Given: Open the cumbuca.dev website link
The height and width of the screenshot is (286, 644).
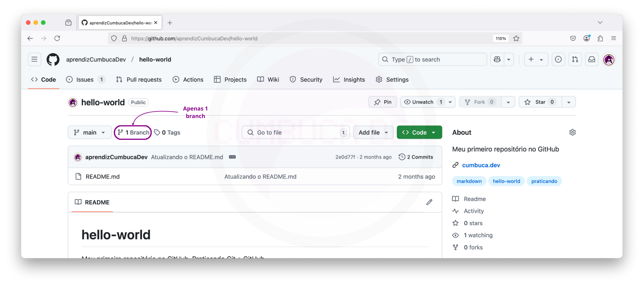Looking at the screenshot, I should coord(481,165).
